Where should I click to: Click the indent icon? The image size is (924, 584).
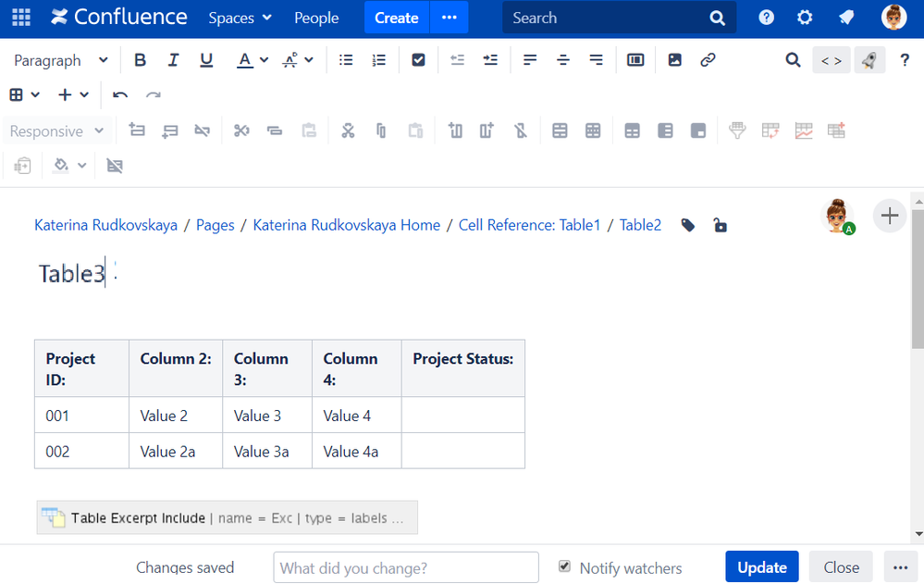490,60
